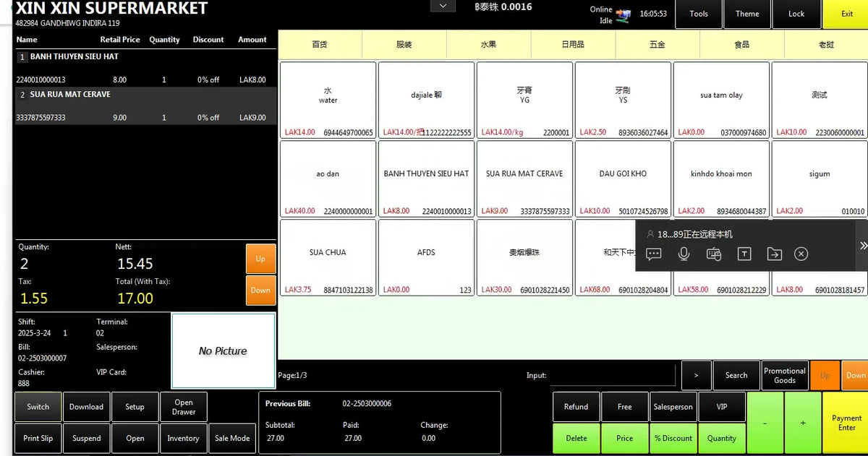Click the keyboard and mouse control icon
Screen dimensions: 868x456
714,254
